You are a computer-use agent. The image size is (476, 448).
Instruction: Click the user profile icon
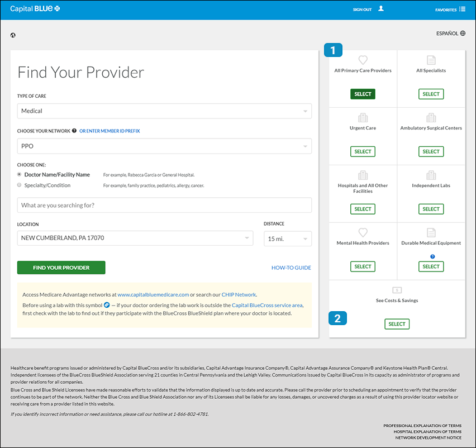tap(381, 9)
